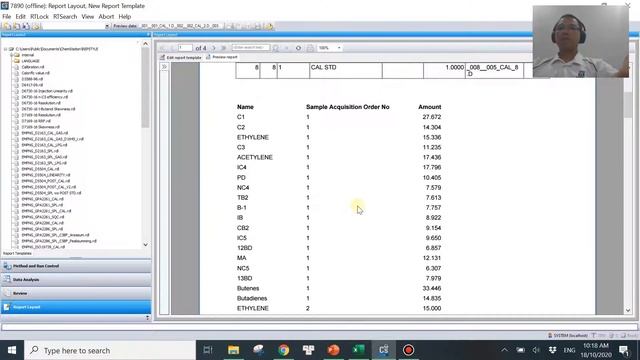Open the Edit menu
Screen dimensions: 640x360
click(x=20, y=17)
